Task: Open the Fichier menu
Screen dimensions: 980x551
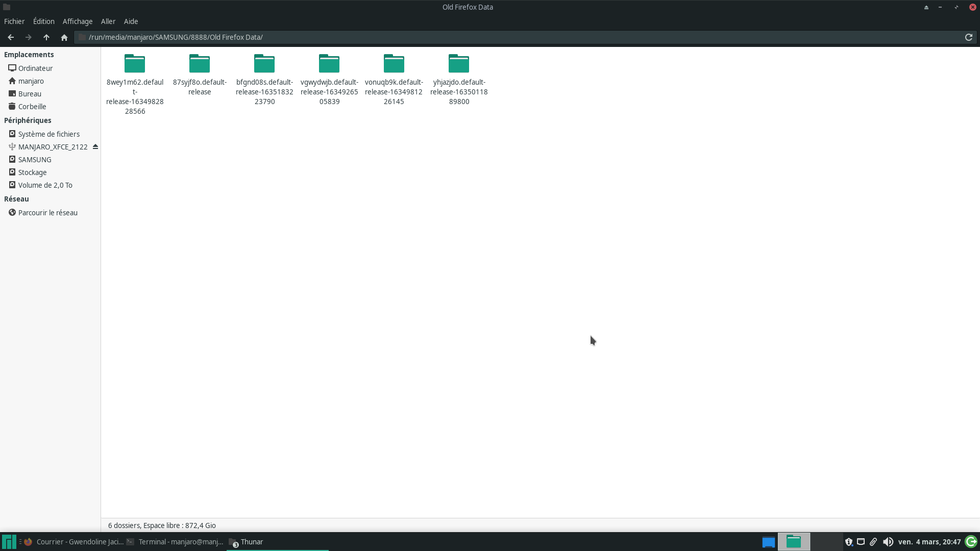Action: coord(14,21)
